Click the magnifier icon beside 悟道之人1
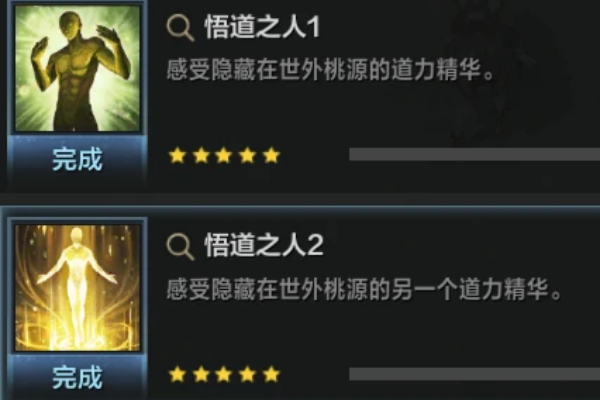 coord(180,28)
